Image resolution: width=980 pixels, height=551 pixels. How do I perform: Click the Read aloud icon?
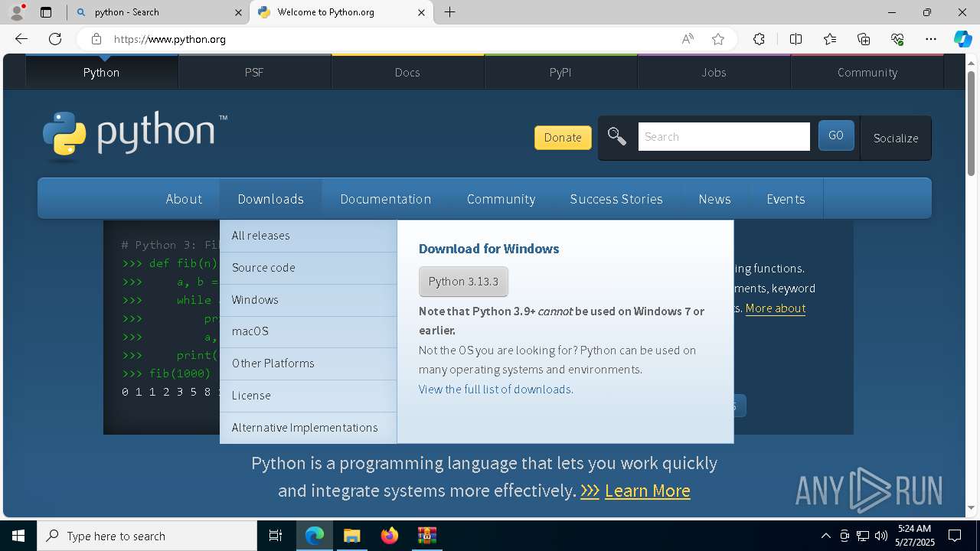[x=688, y=39]
